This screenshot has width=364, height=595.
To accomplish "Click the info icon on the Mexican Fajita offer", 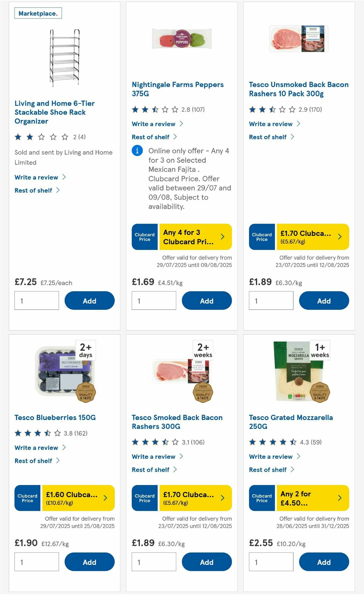I will 137,151.
